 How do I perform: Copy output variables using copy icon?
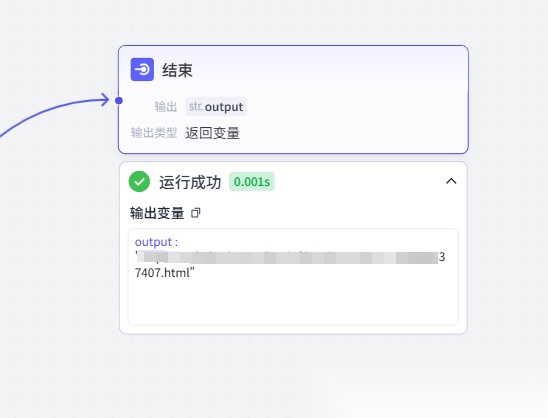point(196,213)
